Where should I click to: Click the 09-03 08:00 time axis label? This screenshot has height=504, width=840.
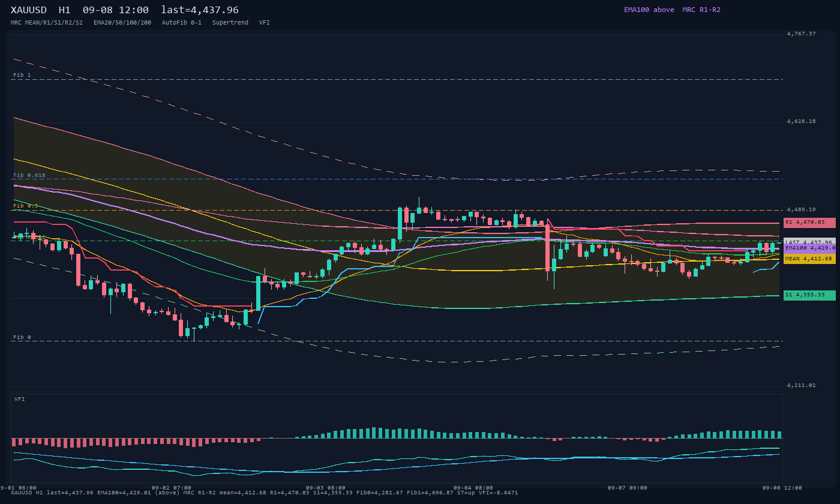326,488
